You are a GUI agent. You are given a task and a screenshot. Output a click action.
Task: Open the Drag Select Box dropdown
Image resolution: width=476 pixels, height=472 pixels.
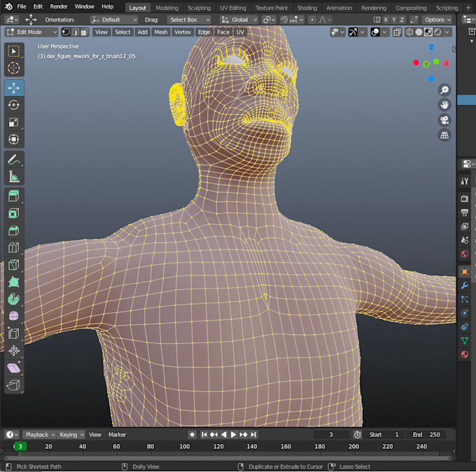188,20
